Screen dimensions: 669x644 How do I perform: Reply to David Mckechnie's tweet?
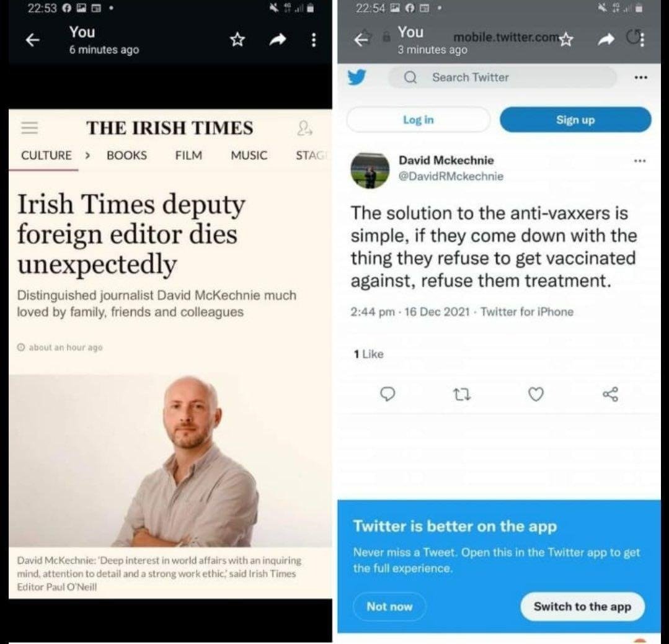[x=388, y=394]
